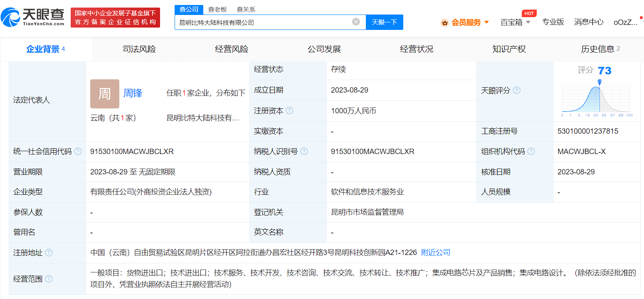
Task: Click the 存续 business status value
Action: tap(338, 69)
